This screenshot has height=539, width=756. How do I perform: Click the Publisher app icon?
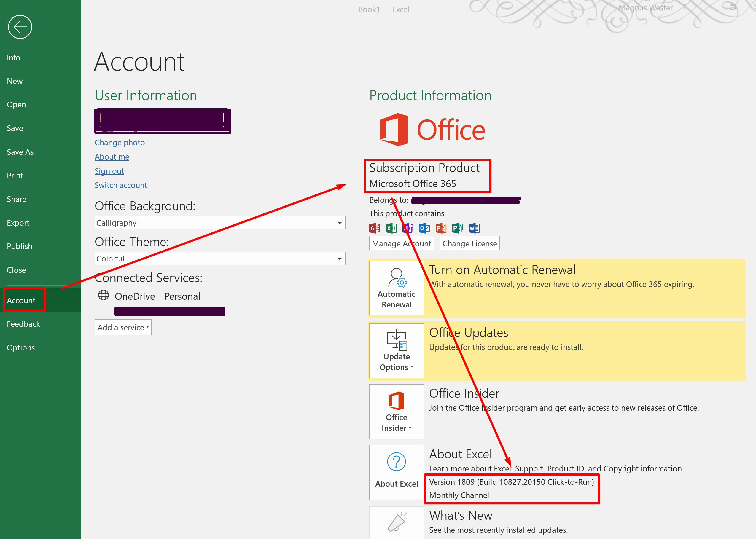tap(457, 228)
